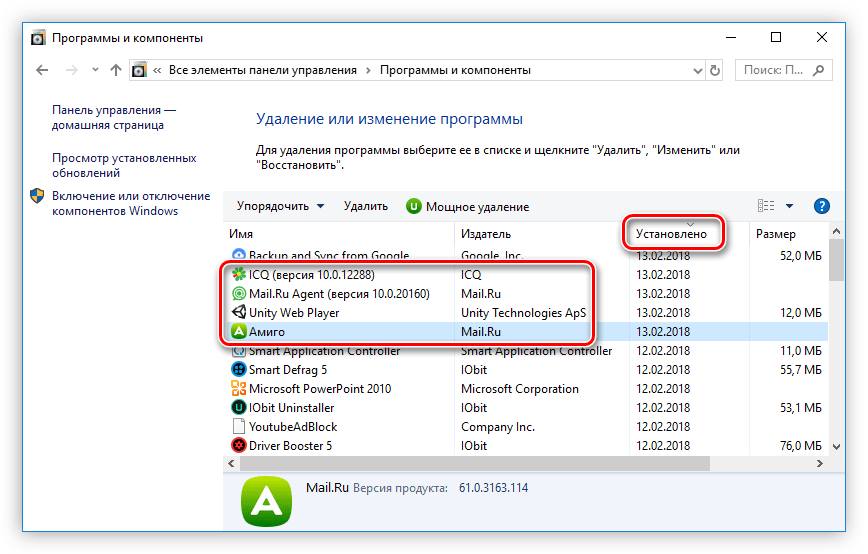Select Microsoft PowerPoint 2010 name

(x=320, y=389)
